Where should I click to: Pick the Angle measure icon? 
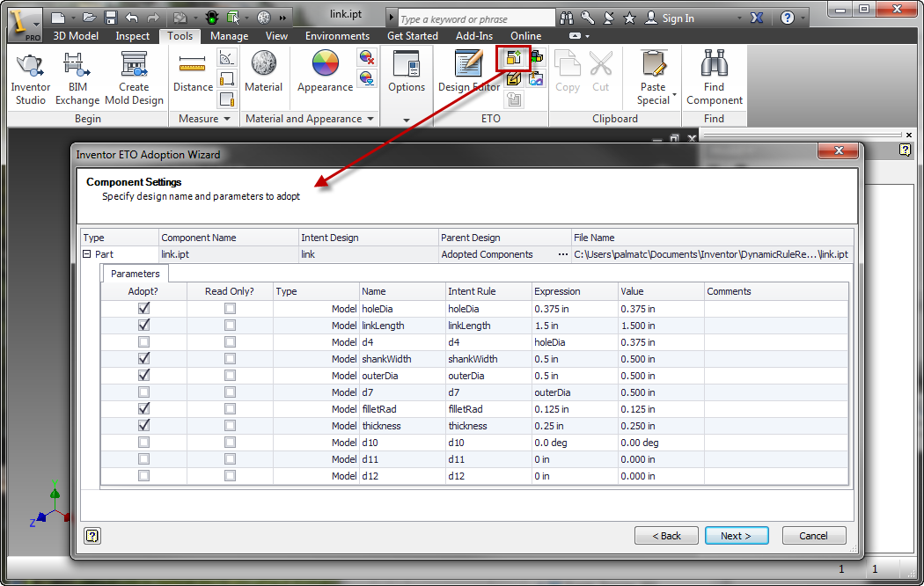pos(227,58)
